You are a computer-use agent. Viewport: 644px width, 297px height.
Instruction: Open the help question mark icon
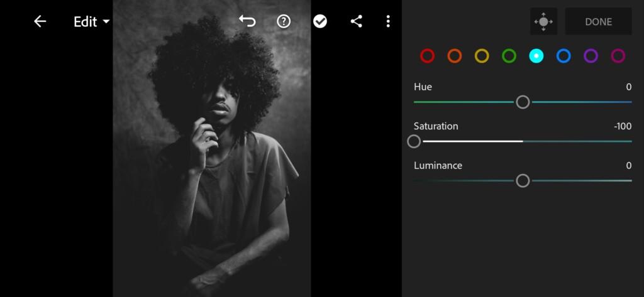[x=284, y=21]
